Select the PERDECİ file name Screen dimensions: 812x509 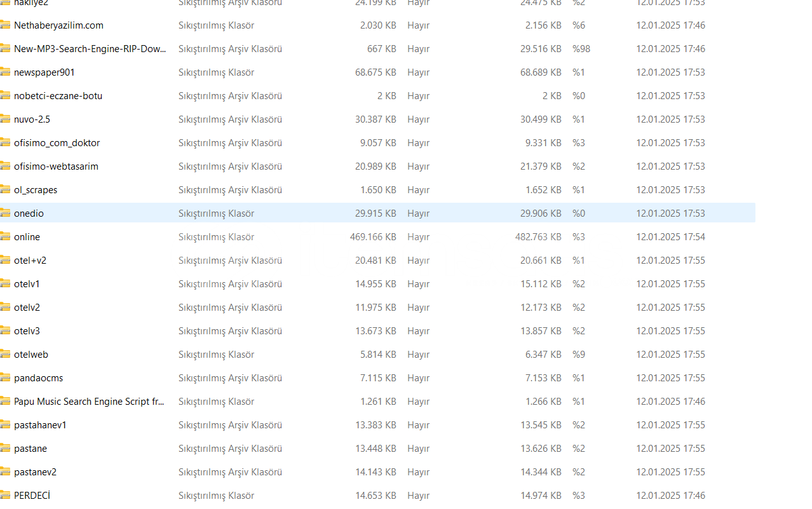point(32,496)
